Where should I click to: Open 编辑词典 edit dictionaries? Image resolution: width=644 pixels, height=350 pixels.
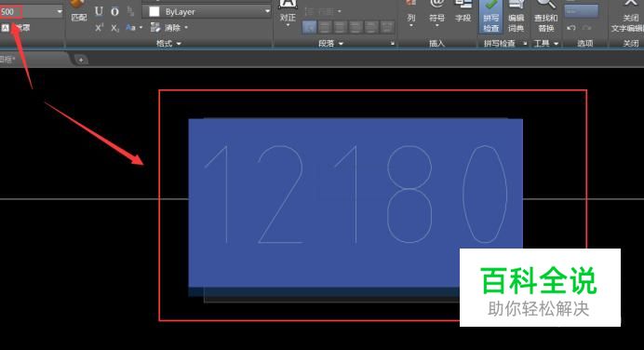click(516, 17)
